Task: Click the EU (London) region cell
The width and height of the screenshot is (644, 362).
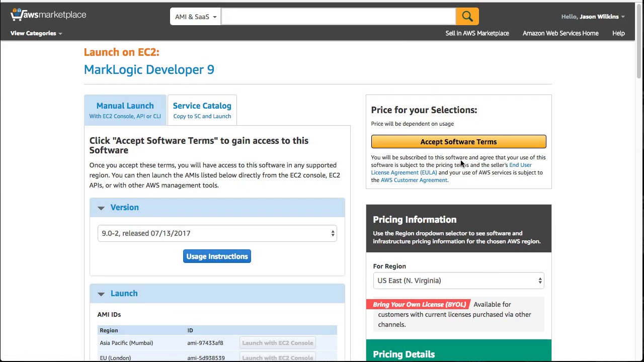Action: pyautogui.click(x=115, y=358)
